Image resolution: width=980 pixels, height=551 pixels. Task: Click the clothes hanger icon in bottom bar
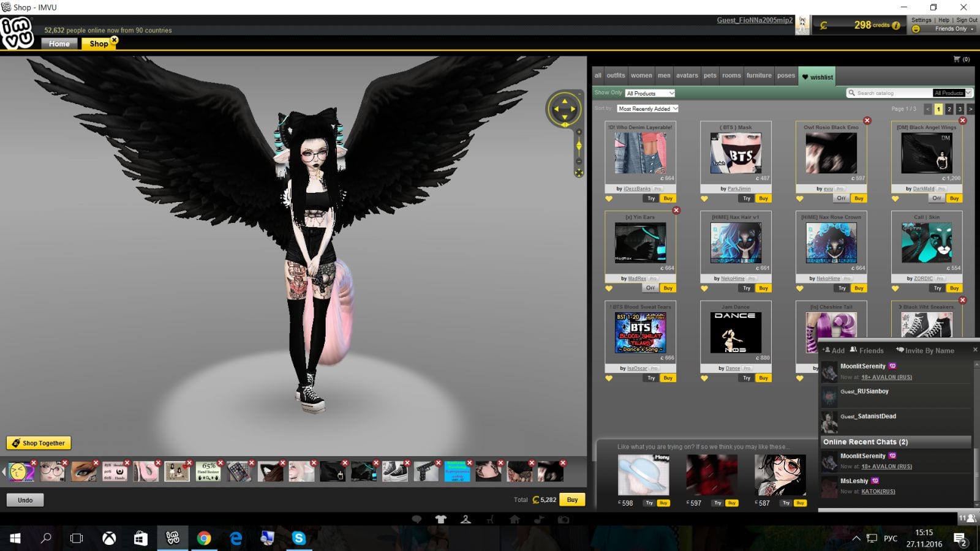coord(466,519)
